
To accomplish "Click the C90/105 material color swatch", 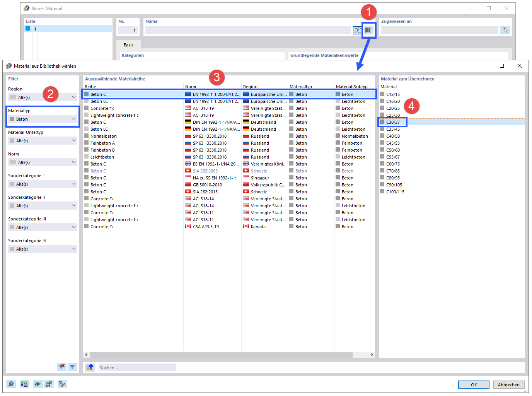I will pyautogui.click(x=382, y=184).
